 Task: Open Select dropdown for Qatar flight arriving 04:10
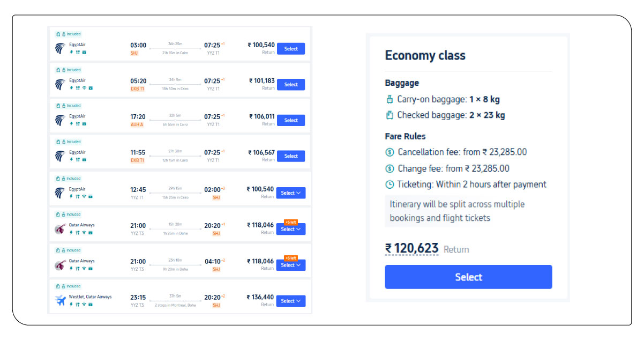coord(290,265)
